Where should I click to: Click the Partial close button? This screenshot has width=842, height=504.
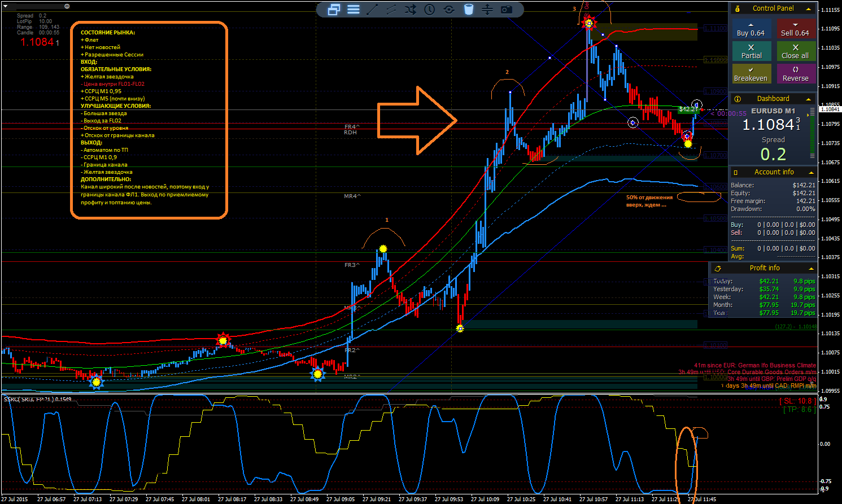[x=751, y=52]
